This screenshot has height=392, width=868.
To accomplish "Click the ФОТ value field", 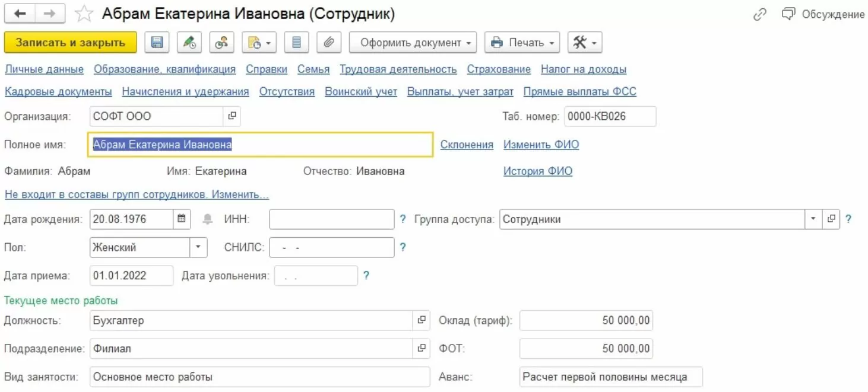I will coord(586,349).
